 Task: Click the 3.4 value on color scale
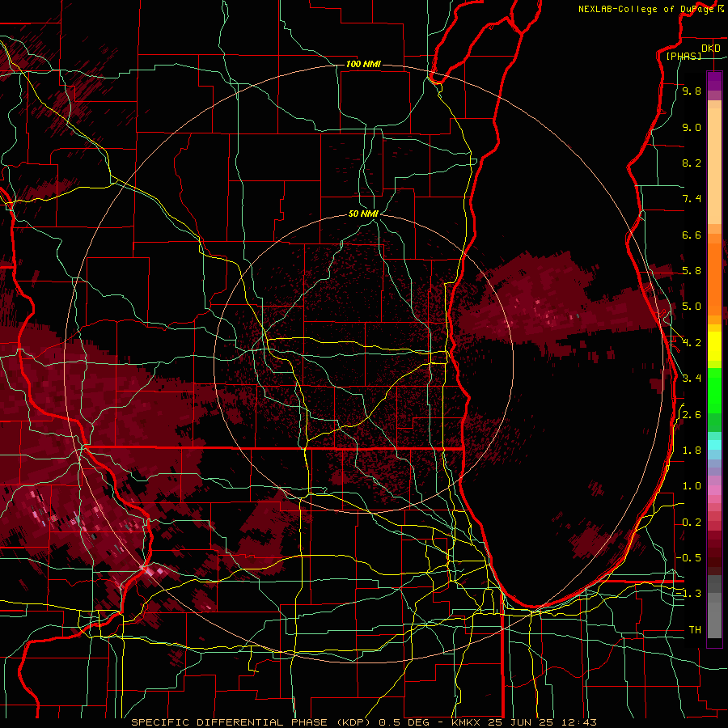click(x=692, y=379)
